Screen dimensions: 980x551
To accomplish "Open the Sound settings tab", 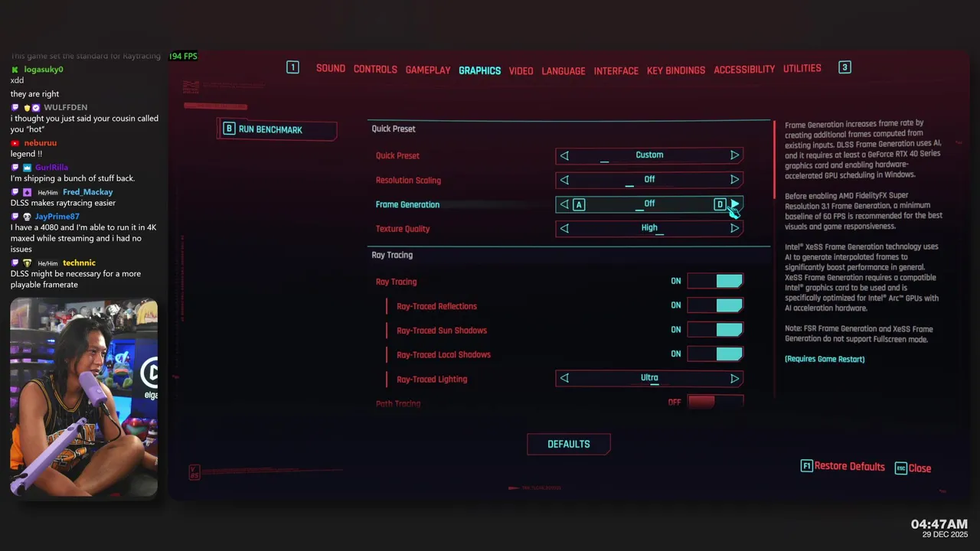I will [331, 69].
